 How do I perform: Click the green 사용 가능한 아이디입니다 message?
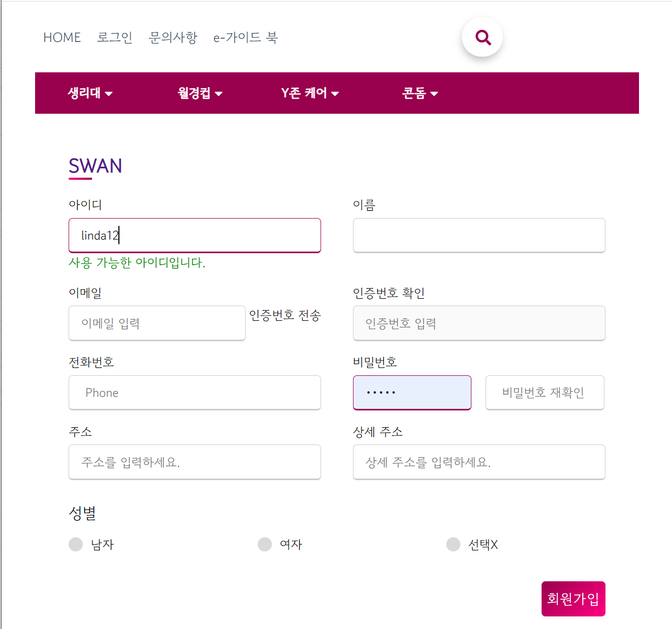[137, 263]
